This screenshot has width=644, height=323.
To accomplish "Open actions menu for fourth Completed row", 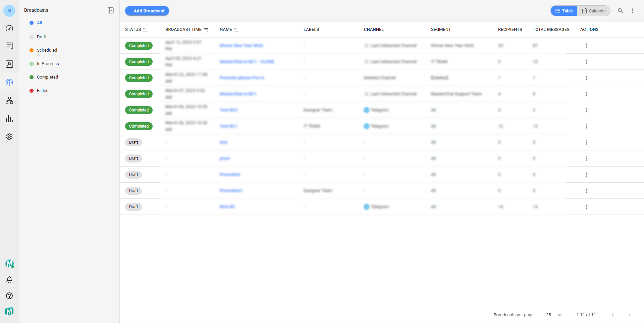I will pyautogui.click(x=586, y=94).
